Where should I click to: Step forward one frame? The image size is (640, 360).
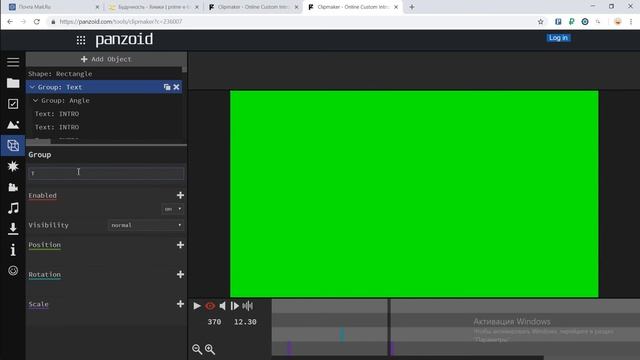click(x=235, y=306)
